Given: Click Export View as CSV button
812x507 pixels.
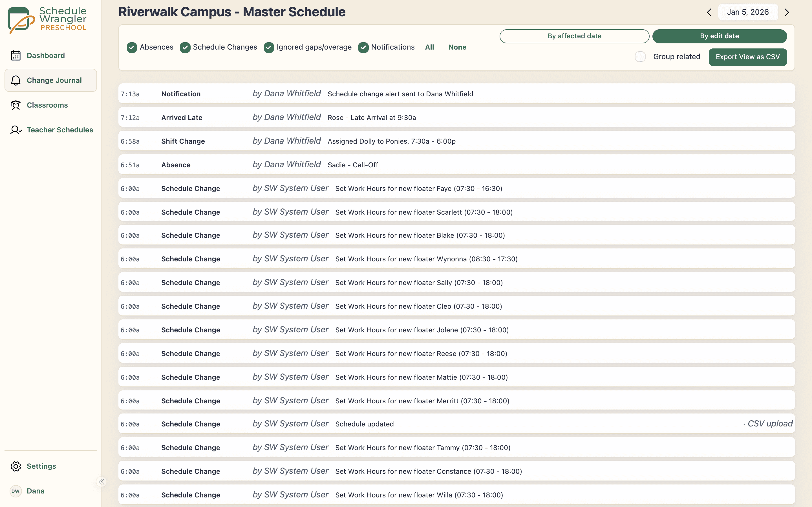Looking at the screenshot, I should tap(748, 57).
